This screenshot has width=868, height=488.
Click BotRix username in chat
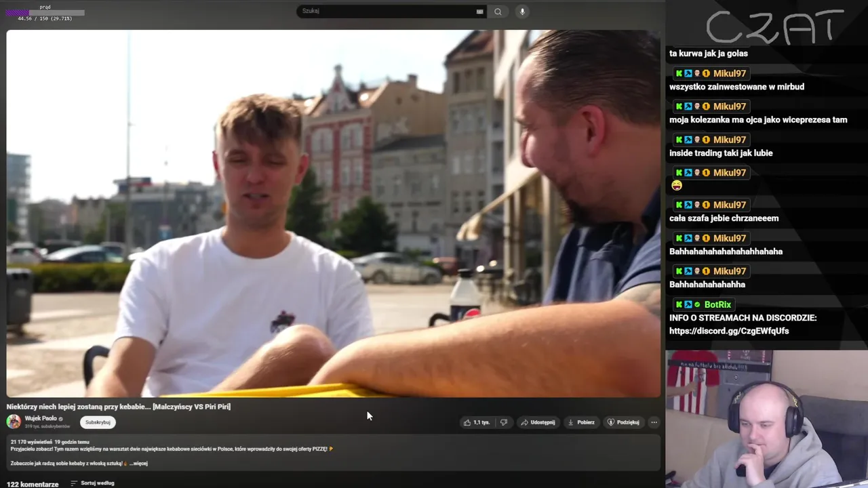tap(717, 304)
